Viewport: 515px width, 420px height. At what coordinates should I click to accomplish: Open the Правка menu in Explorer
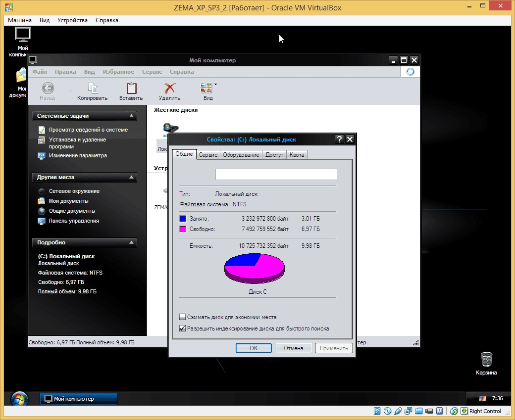pos(65,72)
